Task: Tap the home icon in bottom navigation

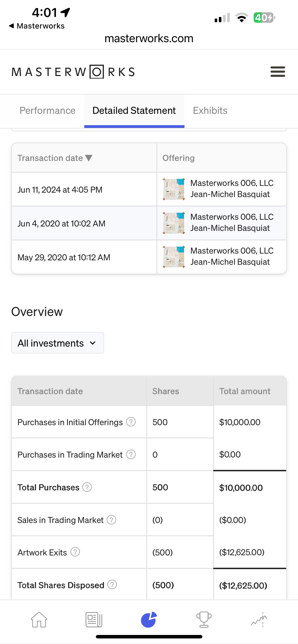Action: (39, 619)
